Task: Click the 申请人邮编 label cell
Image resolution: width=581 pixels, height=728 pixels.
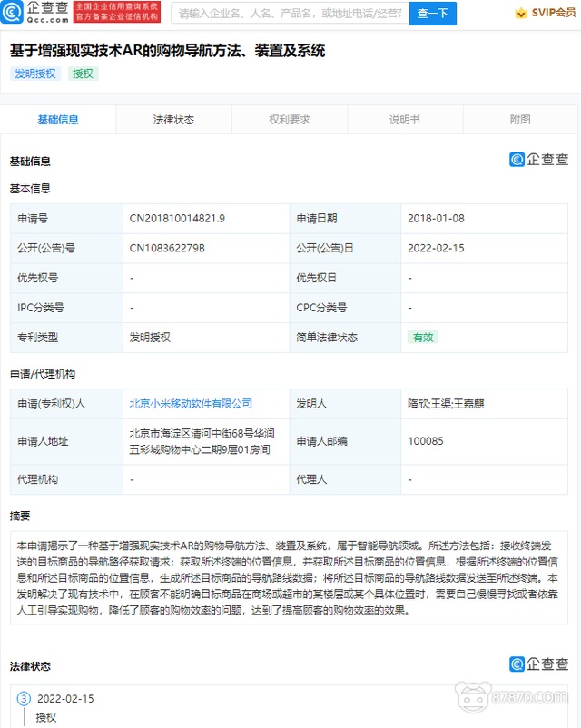Action: click(345, 441)
